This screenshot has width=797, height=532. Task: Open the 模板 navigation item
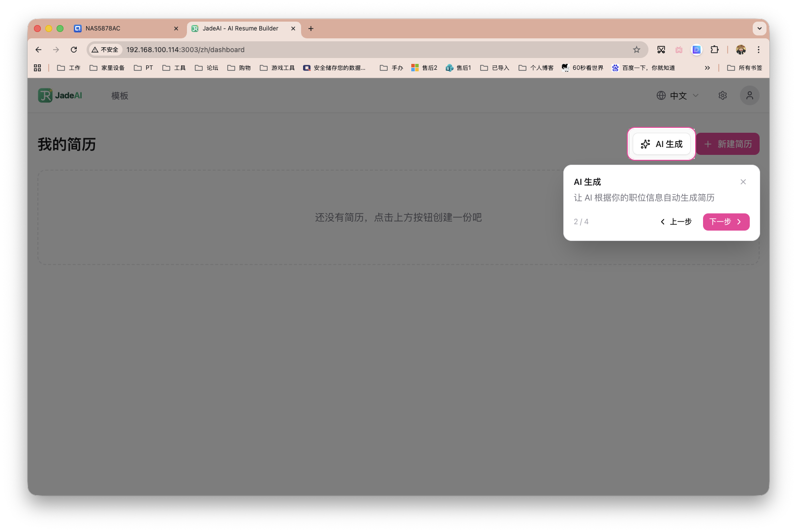(119, 95)
